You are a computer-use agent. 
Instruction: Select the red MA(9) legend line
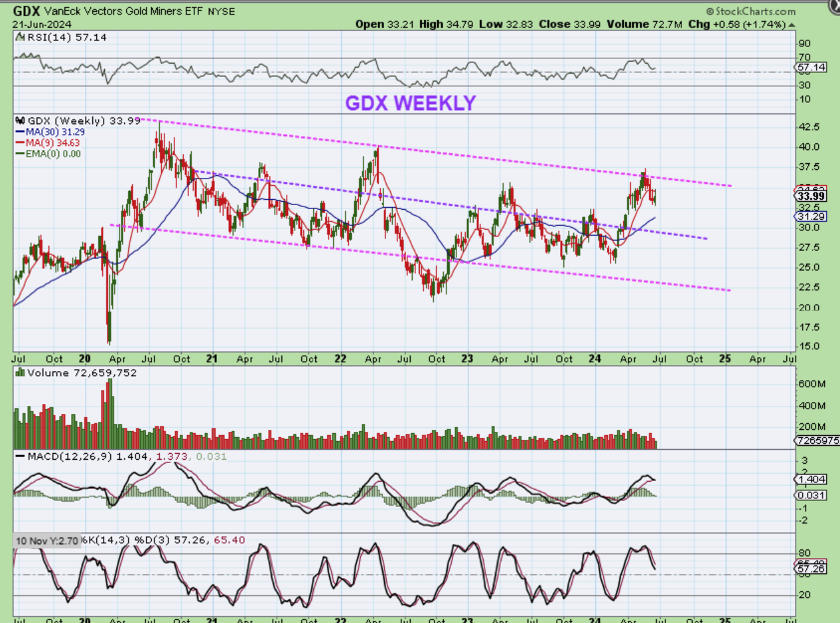(19, 143)
